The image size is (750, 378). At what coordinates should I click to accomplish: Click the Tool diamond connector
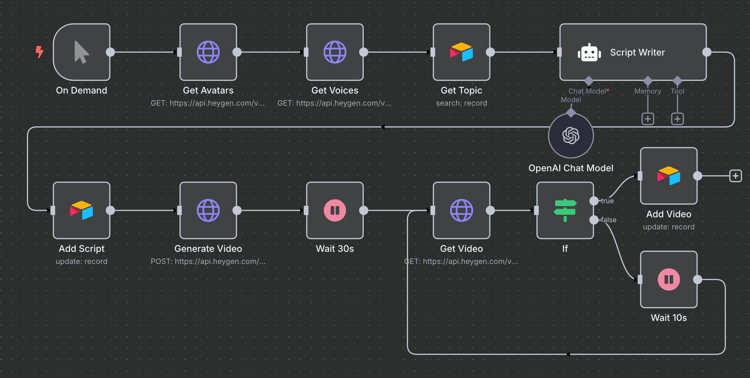point(677,81)
